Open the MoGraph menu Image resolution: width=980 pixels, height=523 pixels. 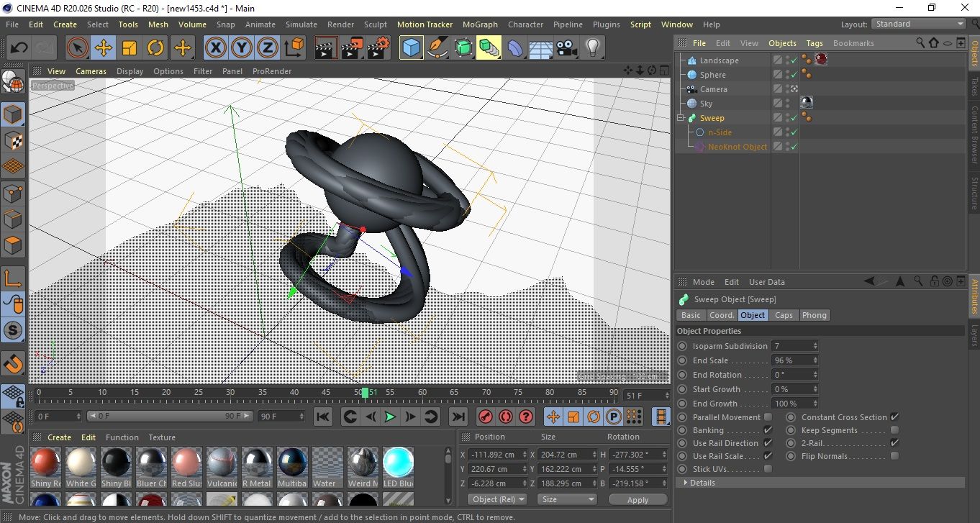click(x=480, y=24)
